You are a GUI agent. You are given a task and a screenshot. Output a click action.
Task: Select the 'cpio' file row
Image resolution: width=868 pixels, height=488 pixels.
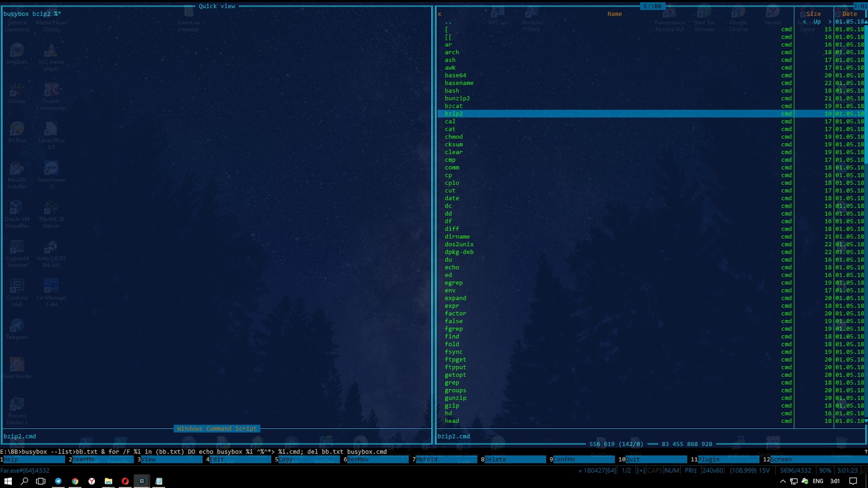(x=650, y=183)
